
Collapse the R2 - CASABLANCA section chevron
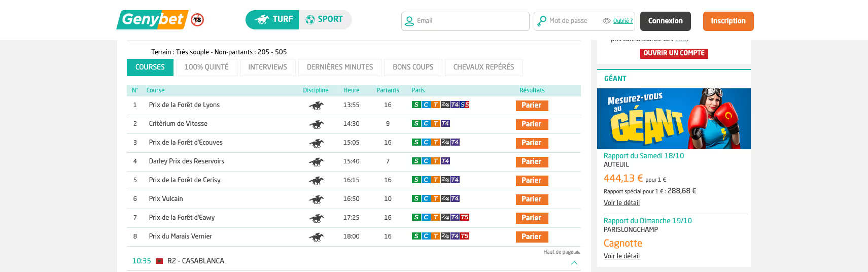574,263
